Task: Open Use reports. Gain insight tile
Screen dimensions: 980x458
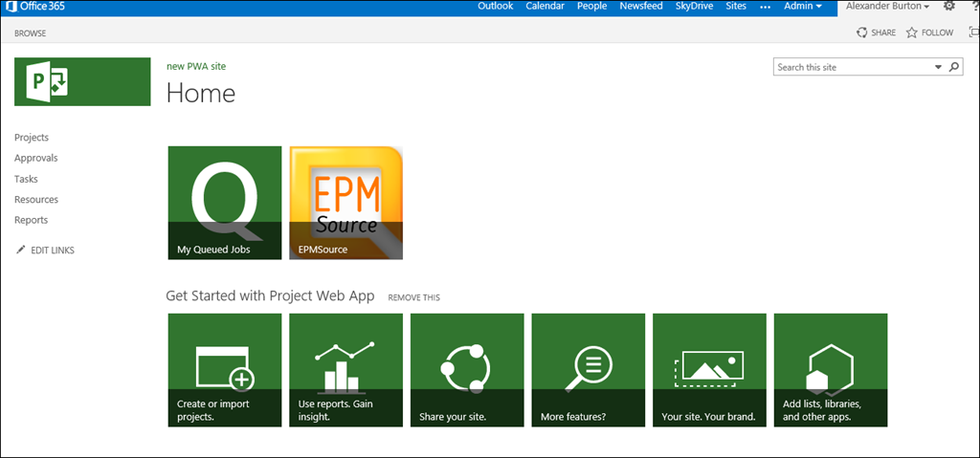Action: click(346, 371)
